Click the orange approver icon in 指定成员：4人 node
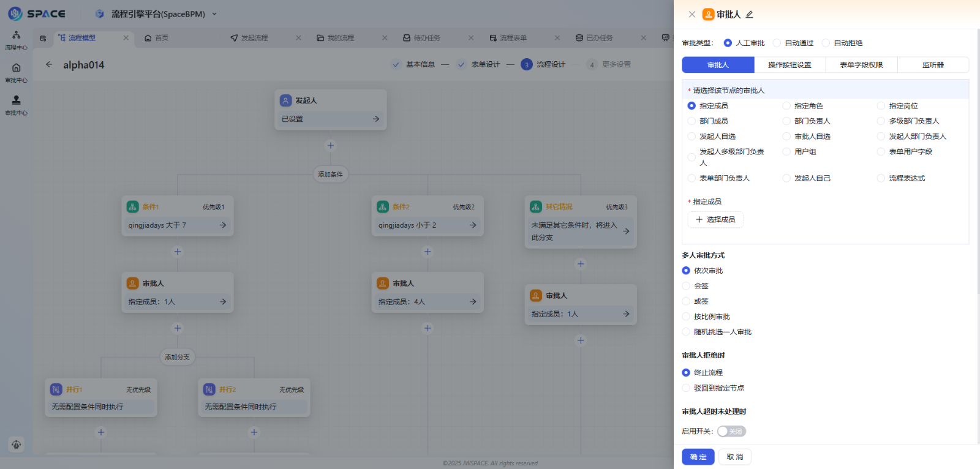 (383, 283)
